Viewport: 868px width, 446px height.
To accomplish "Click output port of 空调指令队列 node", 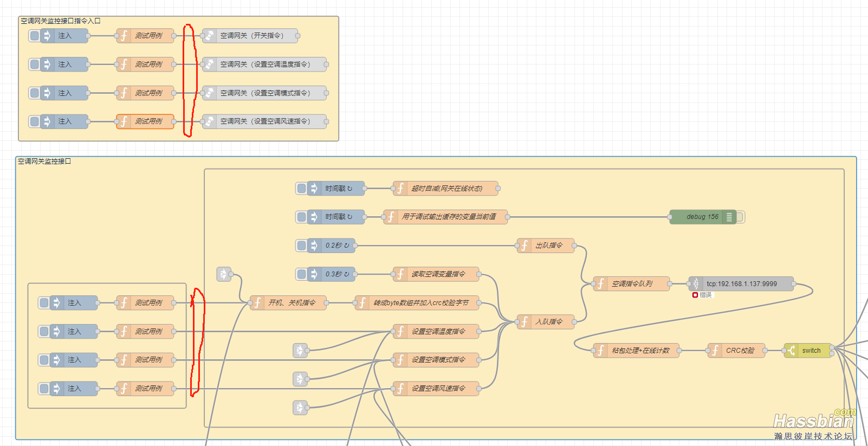I will coord(670,283).
